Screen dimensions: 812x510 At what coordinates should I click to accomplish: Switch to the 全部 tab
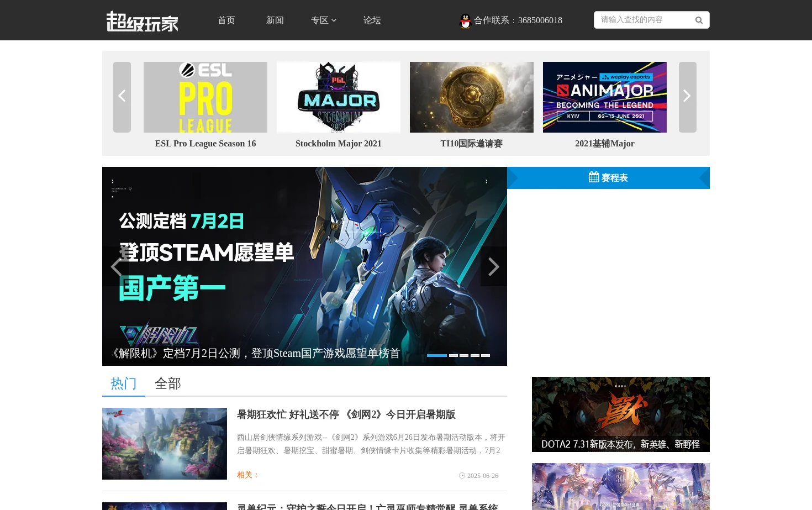click(x=168, y=383)
